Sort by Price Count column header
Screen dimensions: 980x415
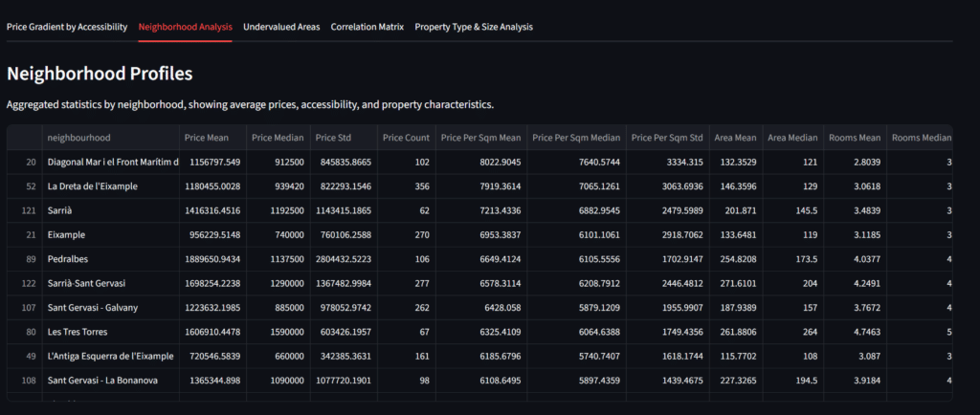406,138
